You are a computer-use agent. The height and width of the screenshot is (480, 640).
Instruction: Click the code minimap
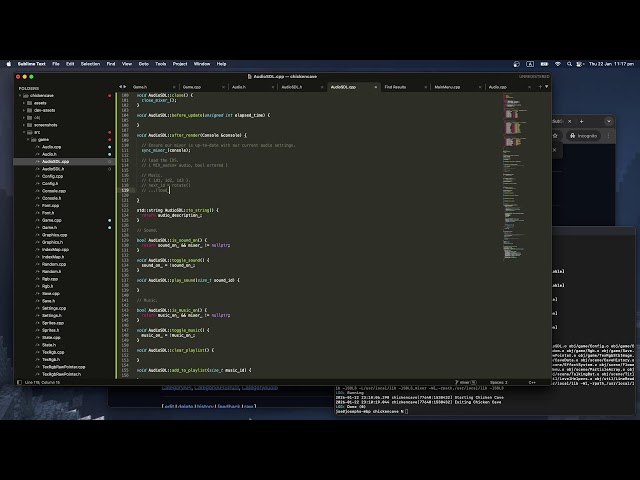point(514,176)
